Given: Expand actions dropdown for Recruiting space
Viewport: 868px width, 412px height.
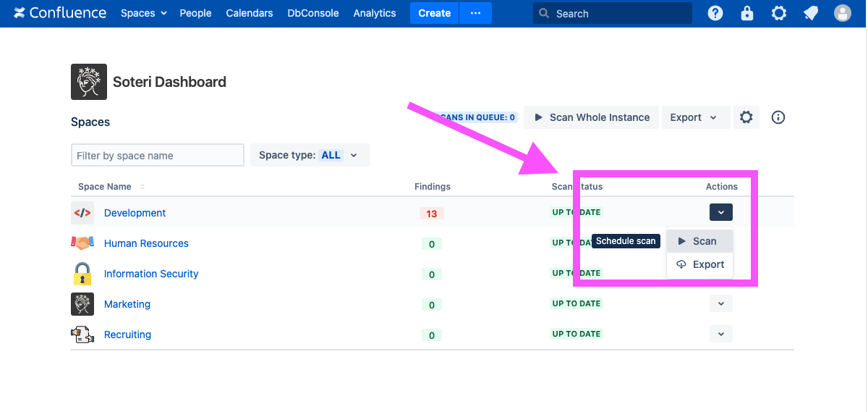Looking at the screenshot, I should coord(720,334).
